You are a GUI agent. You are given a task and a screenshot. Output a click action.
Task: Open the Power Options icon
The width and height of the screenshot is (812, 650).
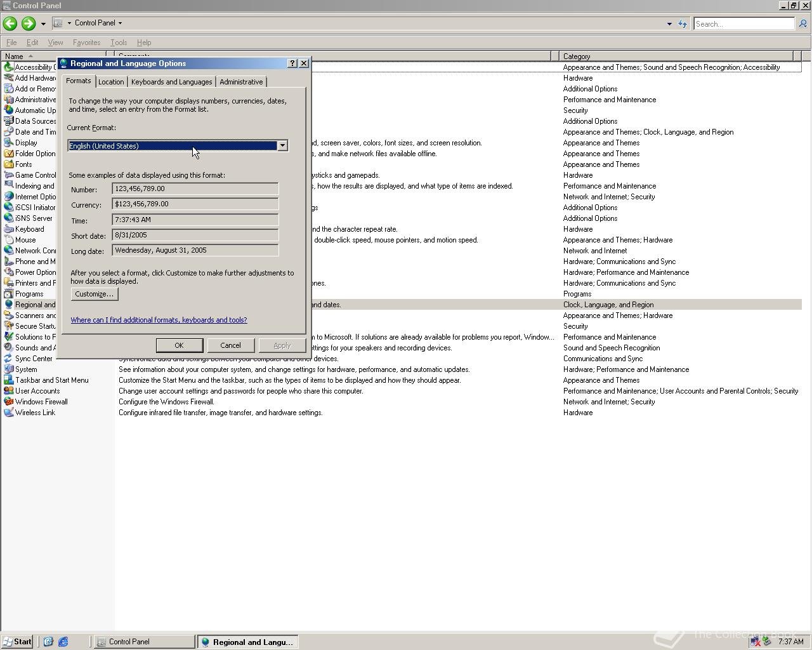(9, 272)
